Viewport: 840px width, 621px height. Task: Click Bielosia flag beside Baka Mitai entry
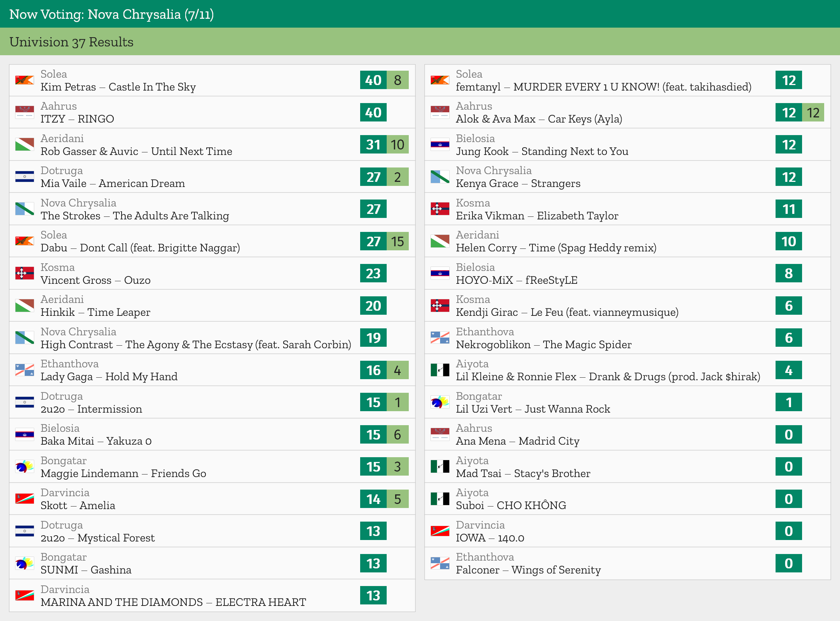point(24,434)
